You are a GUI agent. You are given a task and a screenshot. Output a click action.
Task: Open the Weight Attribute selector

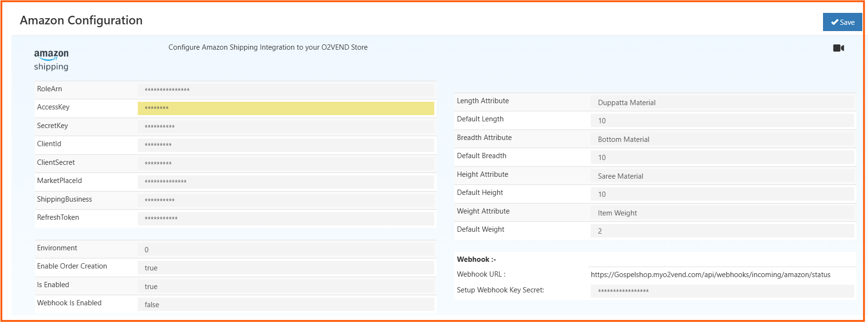722,213
